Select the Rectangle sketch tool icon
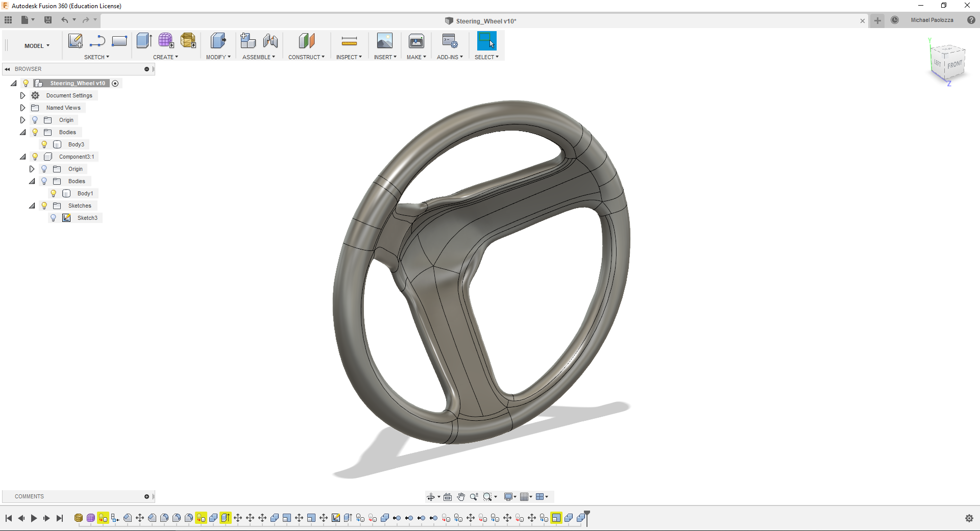Screen dimensions: 980x531 [119, 41]
